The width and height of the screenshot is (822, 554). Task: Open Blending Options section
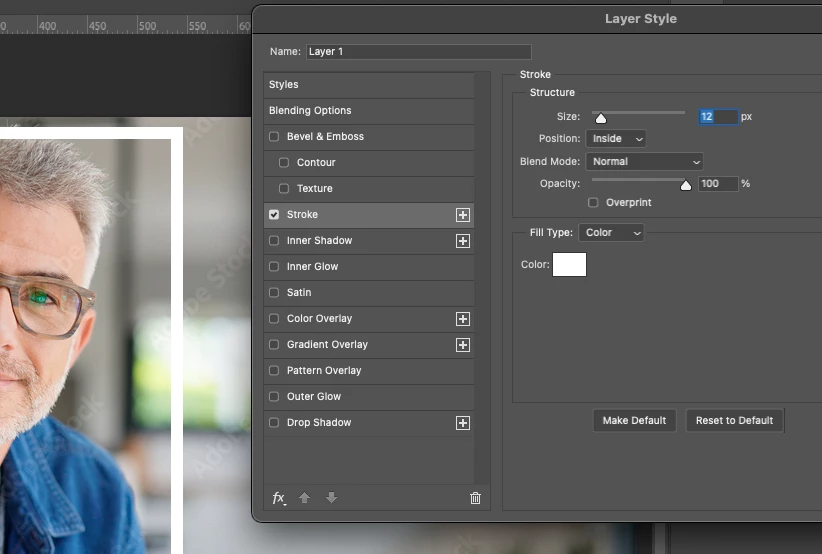point(369,111)
